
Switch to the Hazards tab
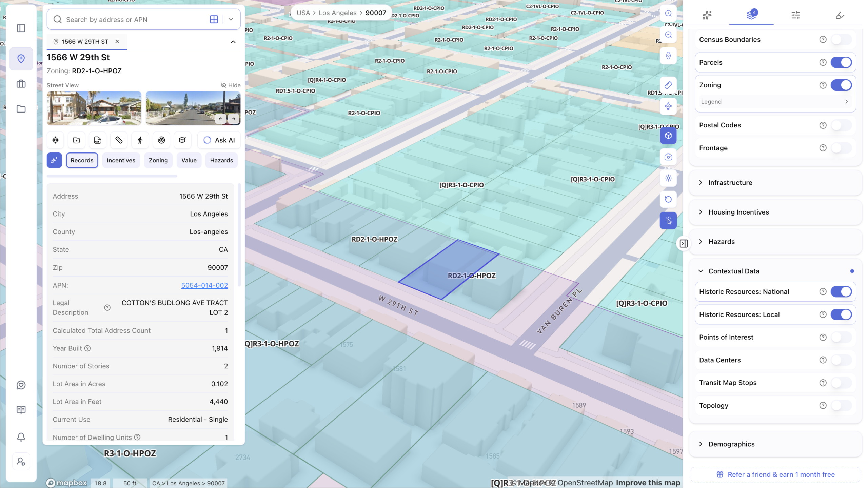[221, 160]
